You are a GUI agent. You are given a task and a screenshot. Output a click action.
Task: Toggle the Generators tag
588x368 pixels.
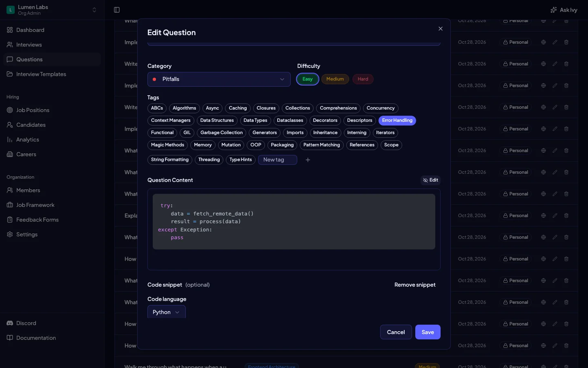tap(265, 133)
